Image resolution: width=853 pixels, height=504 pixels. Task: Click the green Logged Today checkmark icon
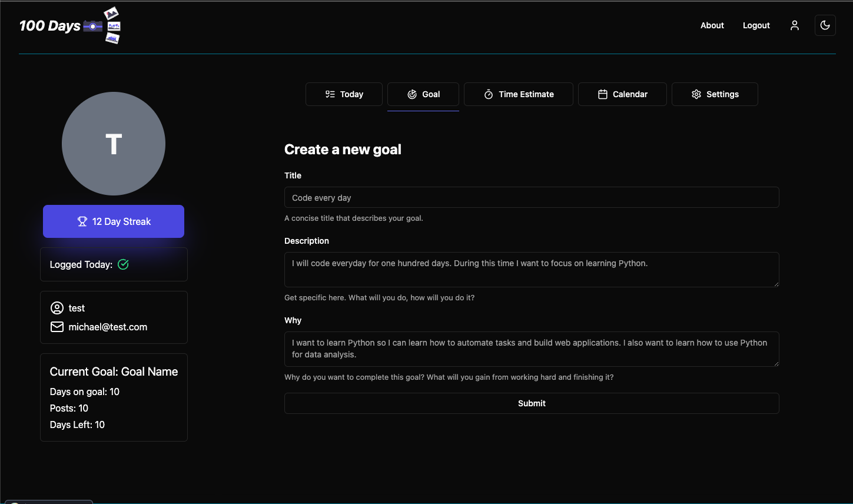coord(123,264)
